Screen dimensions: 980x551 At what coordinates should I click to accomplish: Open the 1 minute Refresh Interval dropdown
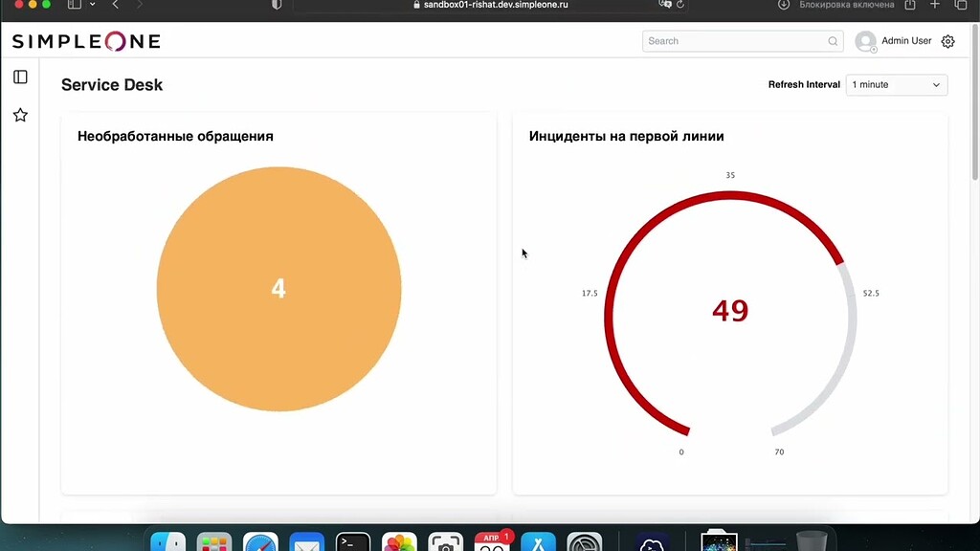(896, 85)
